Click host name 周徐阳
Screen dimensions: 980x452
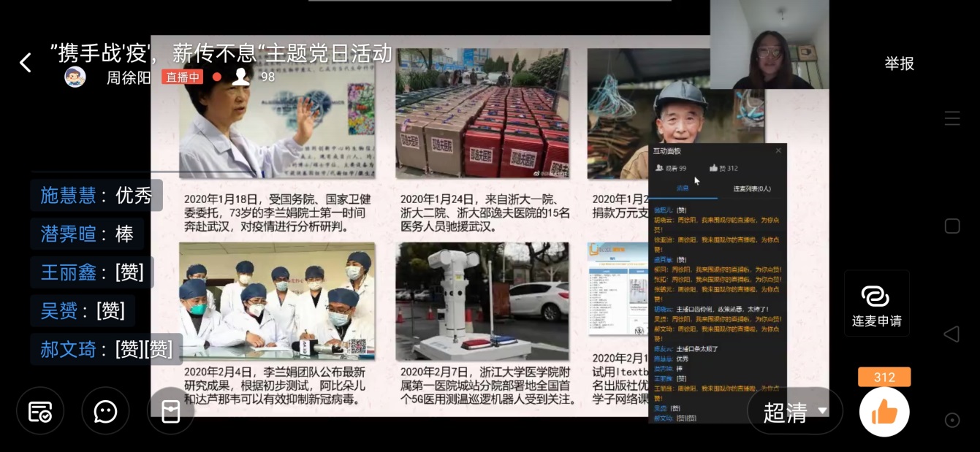(x=129, y=77)
